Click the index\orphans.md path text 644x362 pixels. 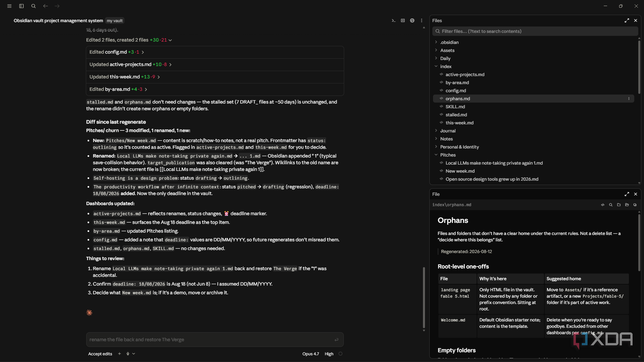[451, 205]
